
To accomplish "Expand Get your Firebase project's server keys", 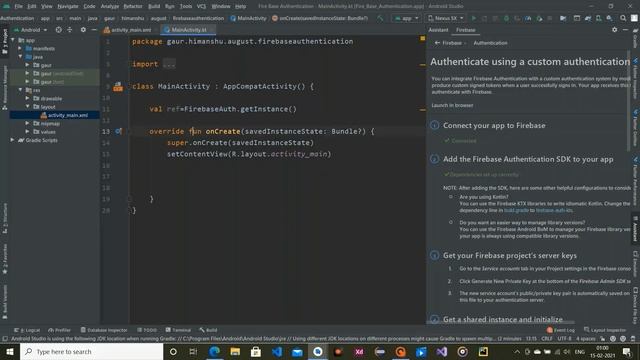I will click(x=510, y=256).
